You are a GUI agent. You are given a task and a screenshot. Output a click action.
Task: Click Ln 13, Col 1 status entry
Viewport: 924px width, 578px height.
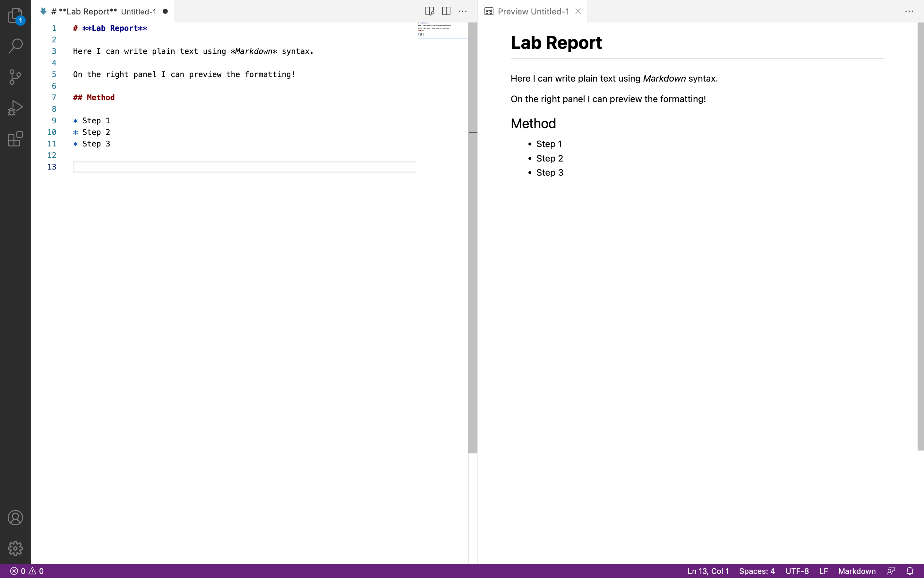708,571
